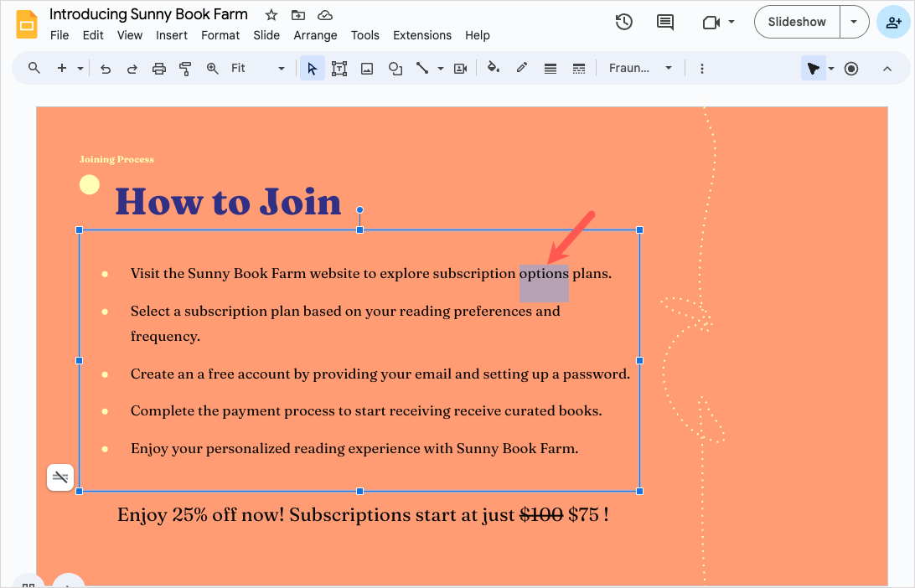This screenshot has height=588, width=915.
Task: Expand the line type dropdown arrow
Action: 441,69
